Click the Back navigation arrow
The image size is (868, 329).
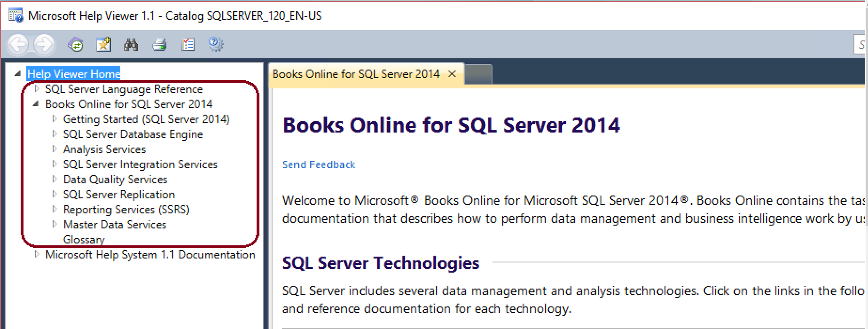point(19,45)
